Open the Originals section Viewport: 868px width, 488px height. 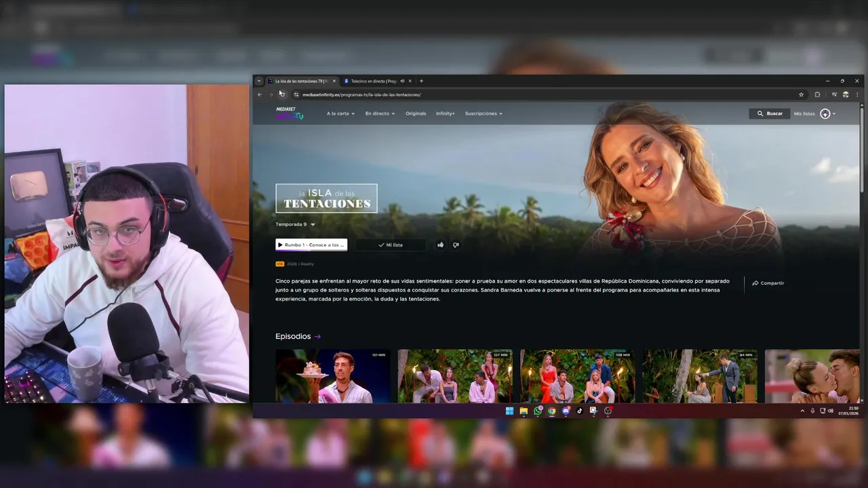pos(416,114)
